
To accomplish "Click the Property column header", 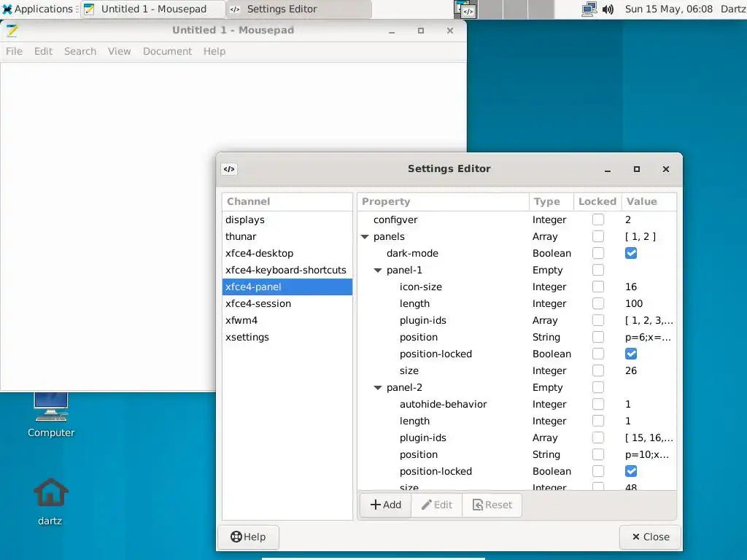I will [x=443, y=201].
